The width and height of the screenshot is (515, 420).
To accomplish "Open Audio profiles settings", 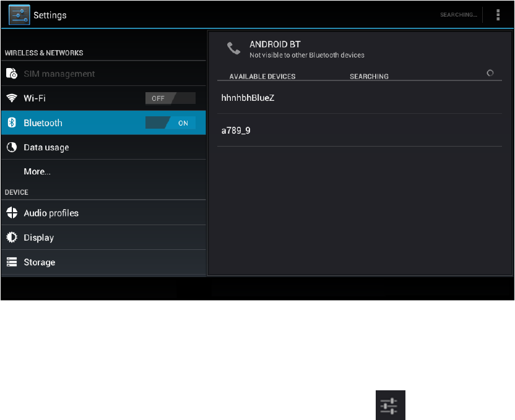I will click(103, 213).
